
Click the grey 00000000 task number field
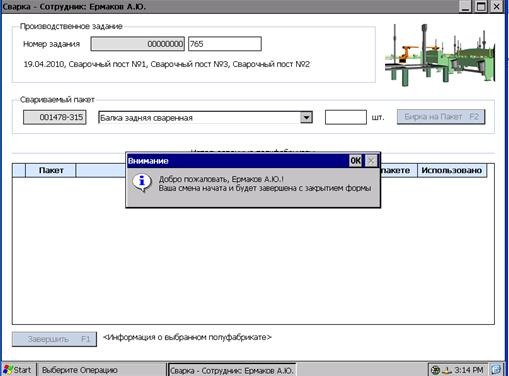point(138,44)
